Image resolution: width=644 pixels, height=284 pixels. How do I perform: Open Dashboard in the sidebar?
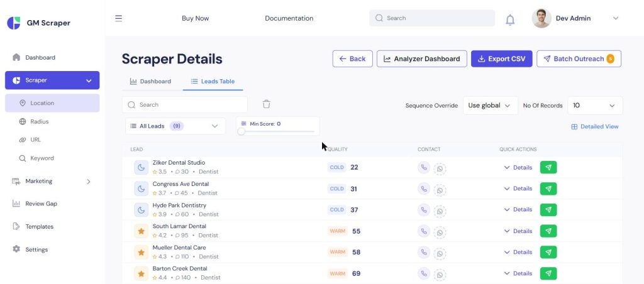point(40,57)
